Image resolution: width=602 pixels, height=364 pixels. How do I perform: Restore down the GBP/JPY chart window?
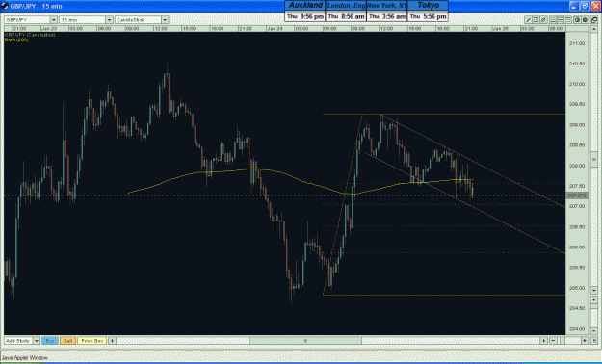(585, 6)
